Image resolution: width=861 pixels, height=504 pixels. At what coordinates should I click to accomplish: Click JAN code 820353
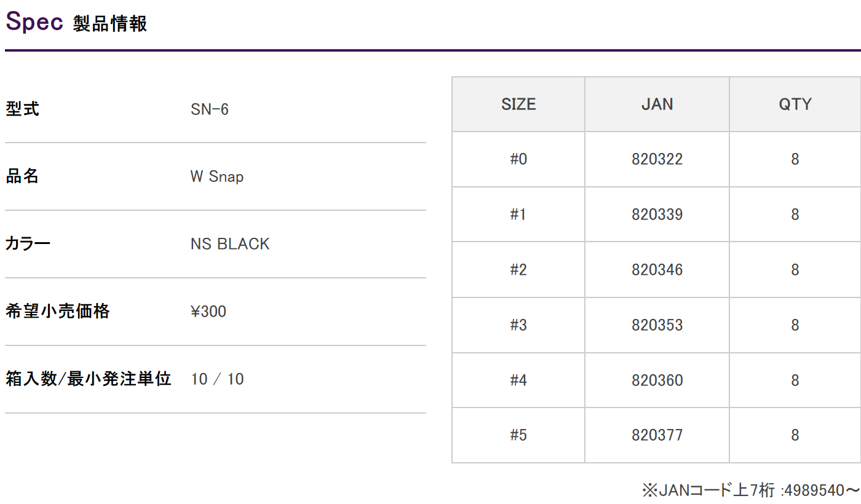pos(657,325)
